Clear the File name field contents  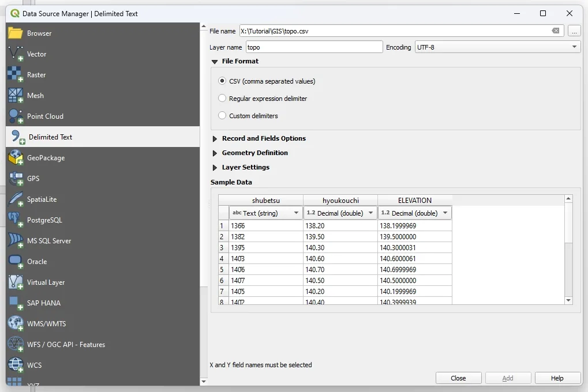click(x=555, y=31)
